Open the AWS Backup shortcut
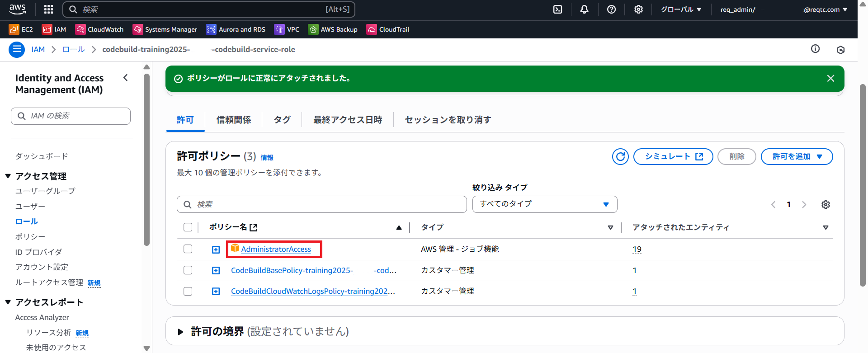 pos(333,29)
